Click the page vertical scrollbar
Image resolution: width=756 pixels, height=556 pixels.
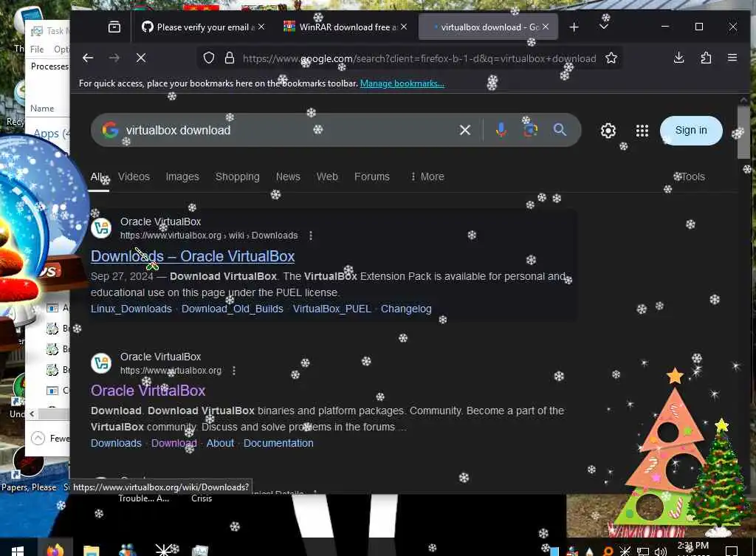click(743, 131)
